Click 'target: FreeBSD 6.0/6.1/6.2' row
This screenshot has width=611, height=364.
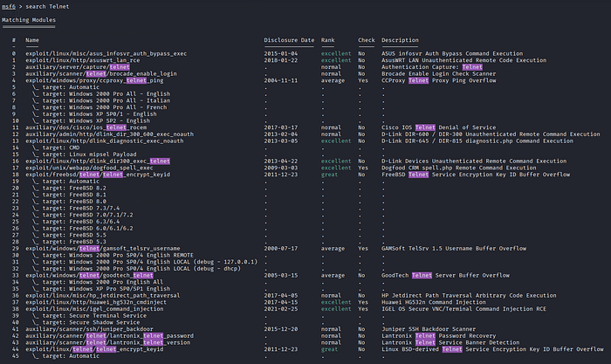click(x=83, y=229)
